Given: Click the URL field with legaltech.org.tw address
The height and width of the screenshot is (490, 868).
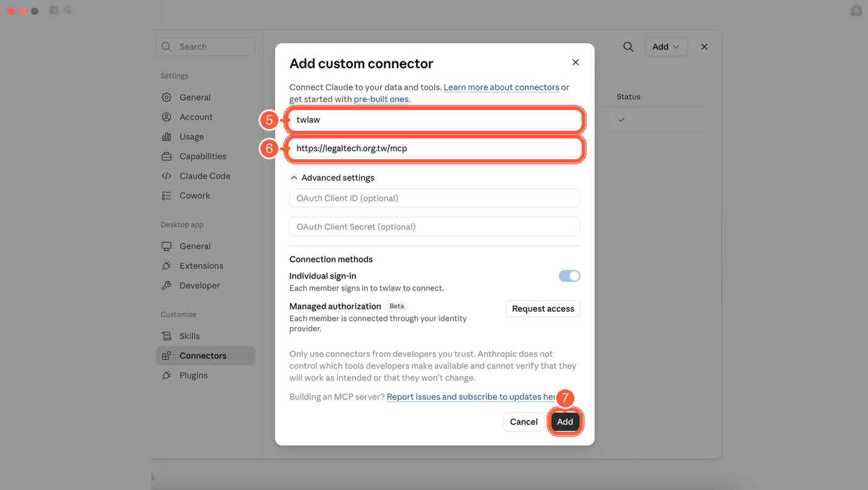Looking at the screenshot, I should [x=435, y=148].
